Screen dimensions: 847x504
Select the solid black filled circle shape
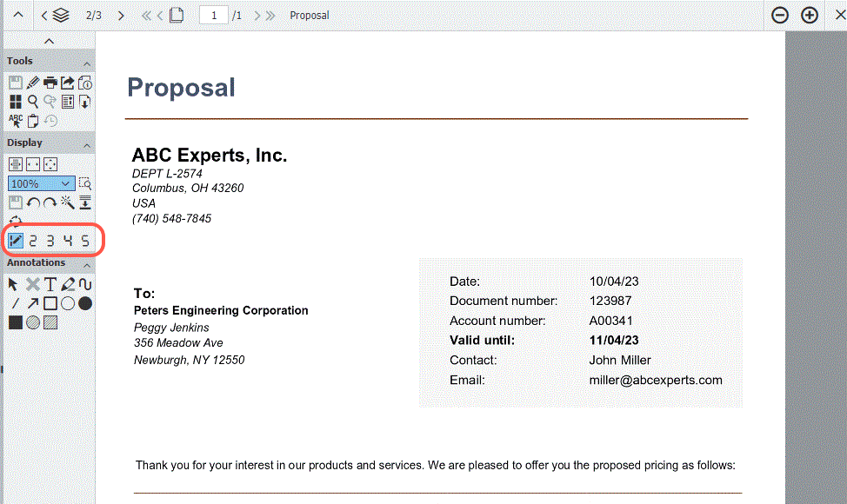(x=85, y=303)
